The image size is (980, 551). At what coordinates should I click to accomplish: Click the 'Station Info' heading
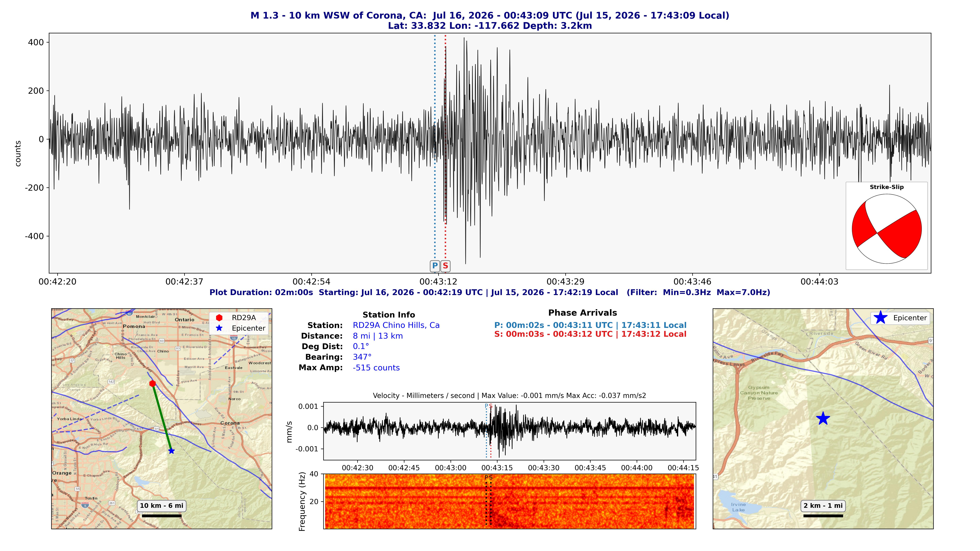tap(389, 315)
